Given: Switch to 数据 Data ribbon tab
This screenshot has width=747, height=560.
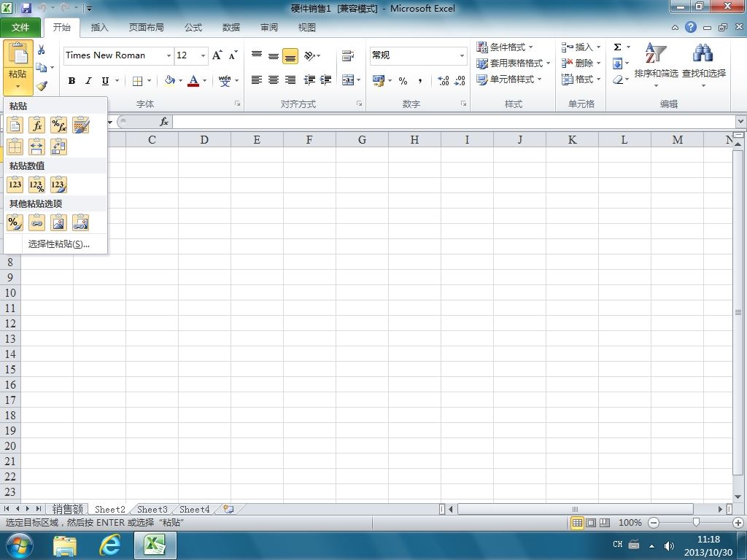Looking at the screenshot, I should click(231, 28).
